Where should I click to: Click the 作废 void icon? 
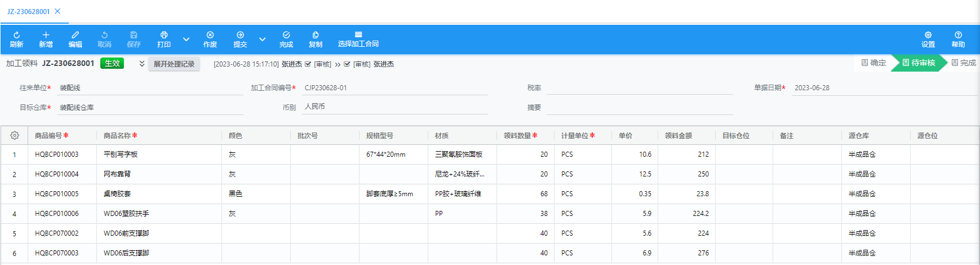[210, 35]
